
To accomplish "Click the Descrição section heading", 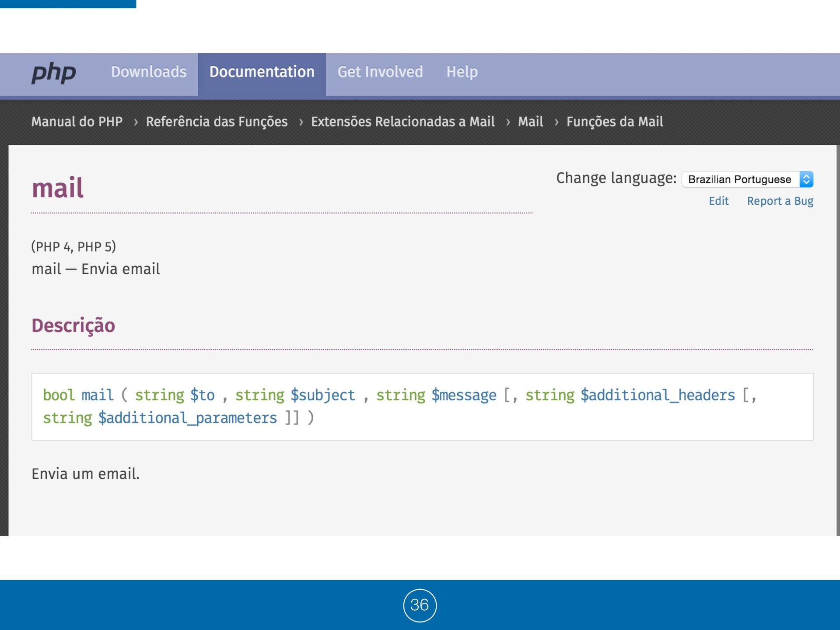I will 73,325.
